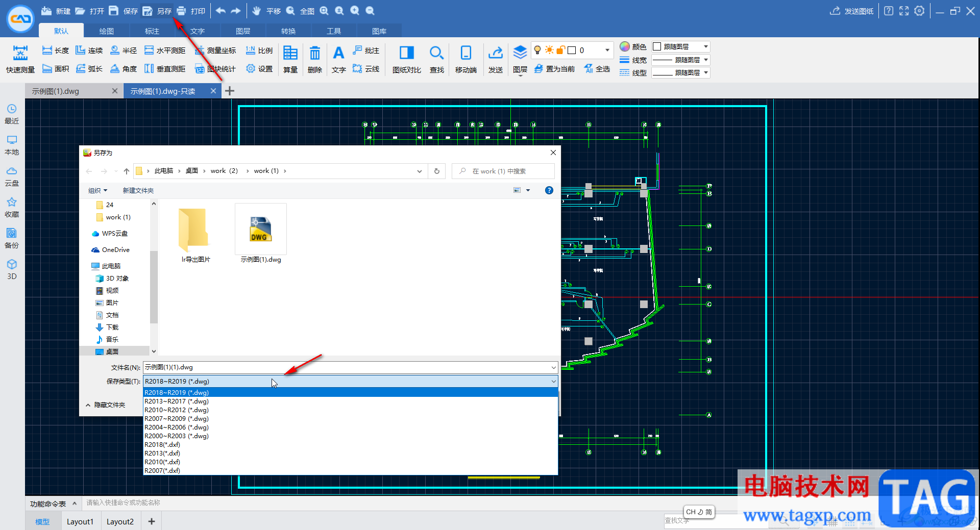Screen dimensions: 980x530
Task: Select the 示例图(1).dwg file thumbnail
Action: [261, 234]
